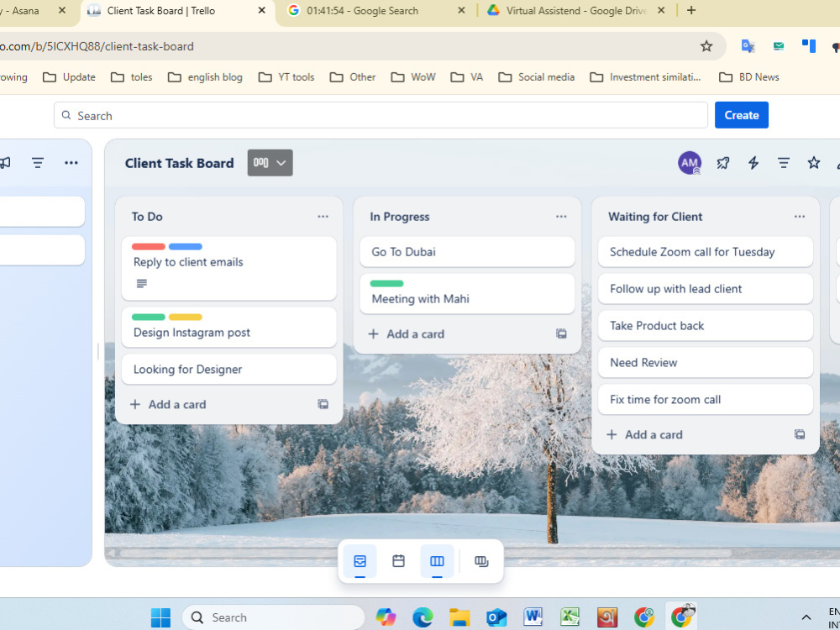
Task: Open Looking for Designer card
Action: [228, 369]
